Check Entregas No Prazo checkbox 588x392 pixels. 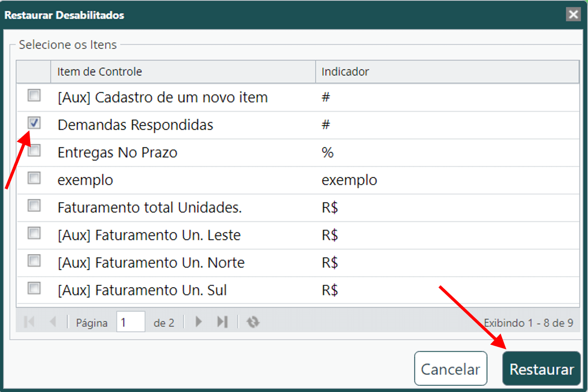click(34, 150)
